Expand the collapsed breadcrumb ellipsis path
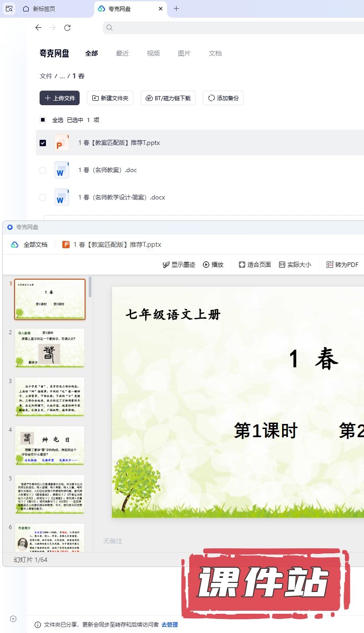364x633 pixels. click(x=62, y=76)
